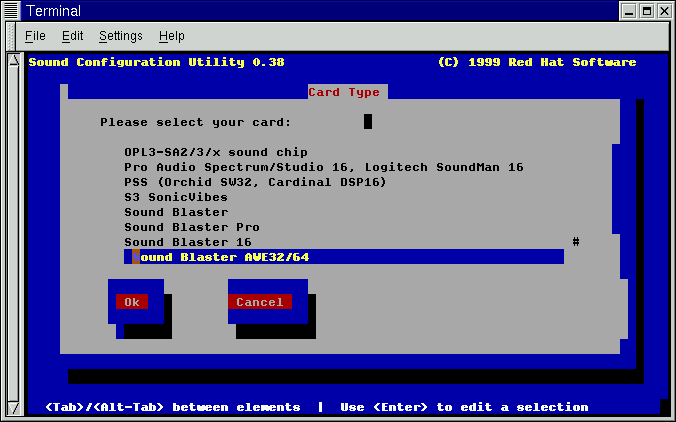
Task: Click the scrollbar up arrow
Action: [13, 60]
